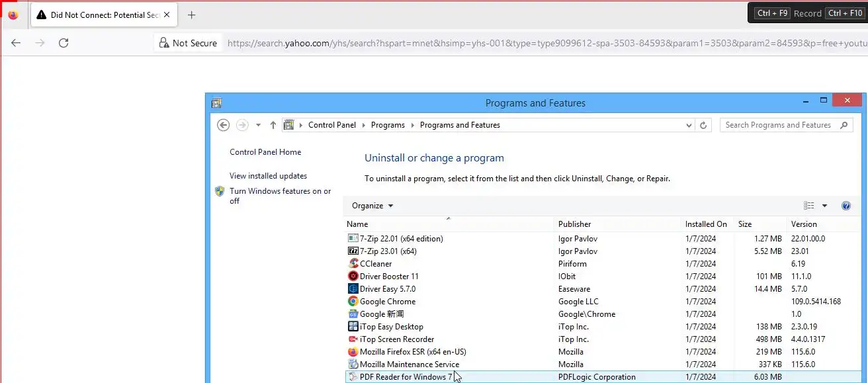The width and height of the screenshot is (868, 383).
Task: Click the 'Piriform' publisher cell
Action: (x=572, y=264)
